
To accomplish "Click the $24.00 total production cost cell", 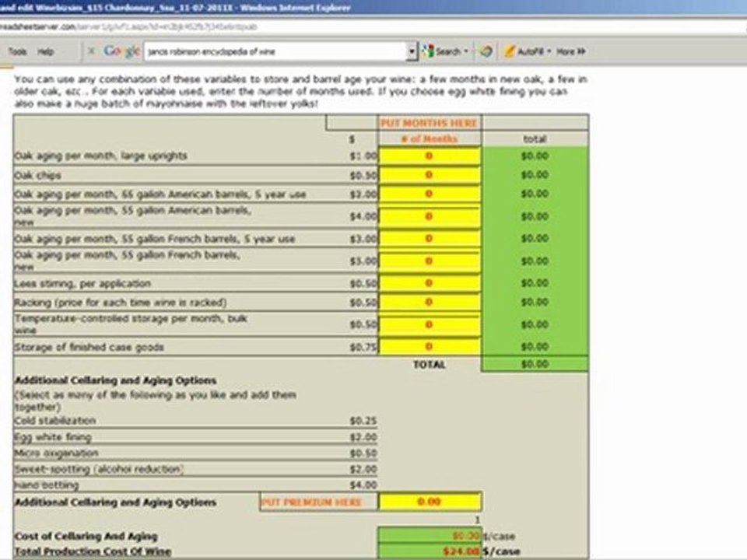I will 430,551.
